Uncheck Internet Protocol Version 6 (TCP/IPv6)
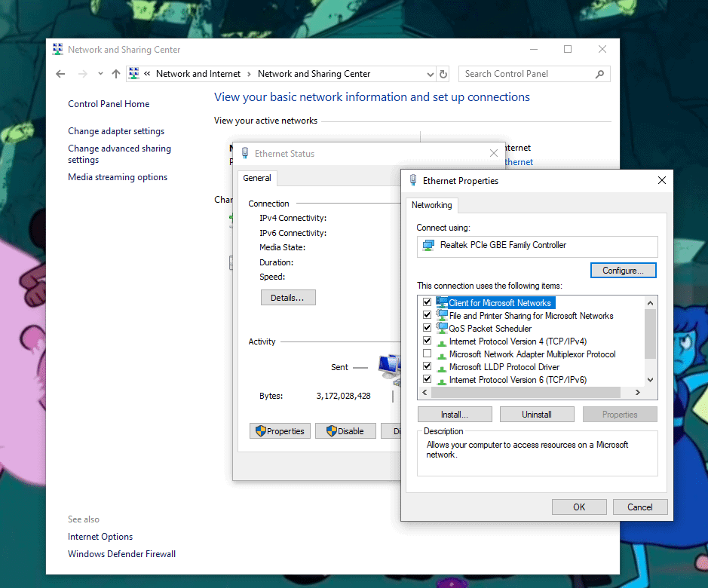Viewport: 708px width, 588px height. [428, 379]
